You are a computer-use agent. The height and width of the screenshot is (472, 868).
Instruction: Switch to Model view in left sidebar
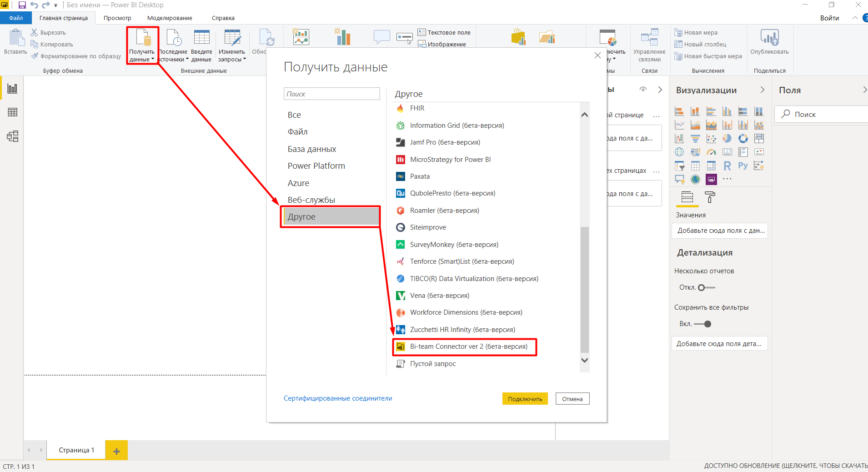click(12, 136)
